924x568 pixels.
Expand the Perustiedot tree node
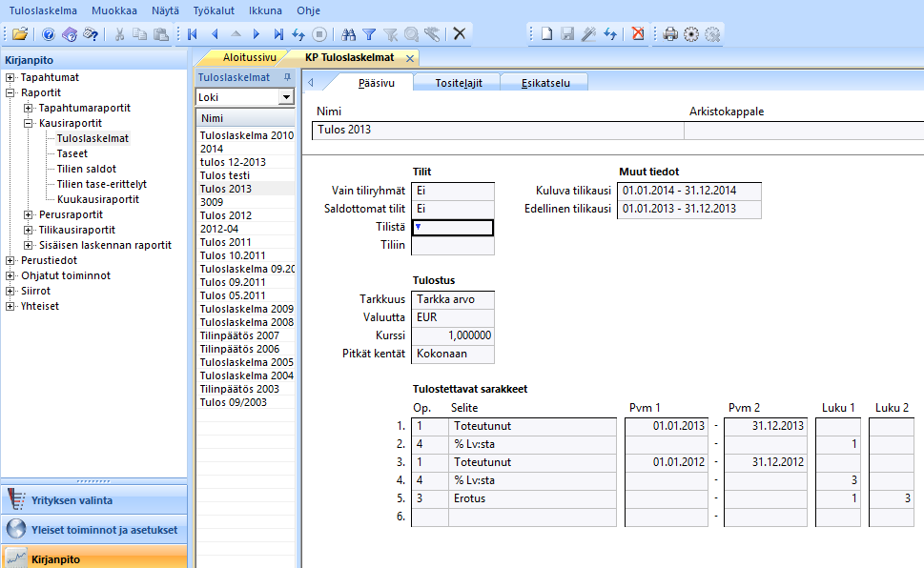[x=10, y=260]
